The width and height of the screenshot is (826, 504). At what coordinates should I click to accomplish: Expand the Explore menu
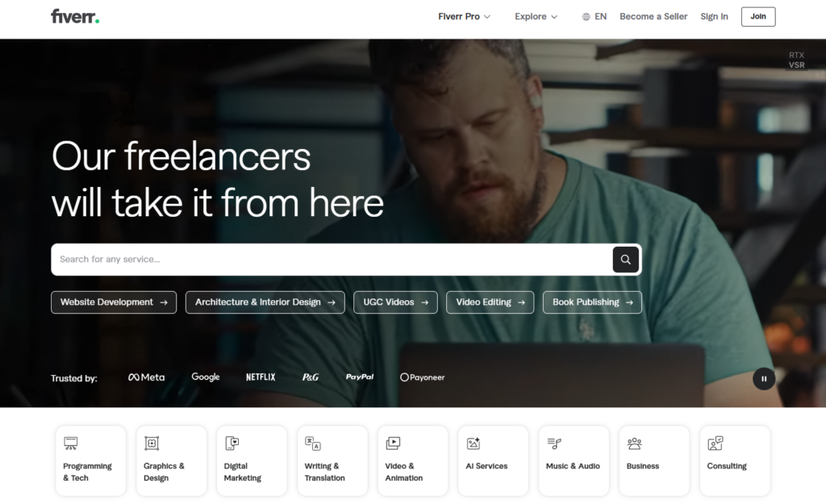[536, 17]
